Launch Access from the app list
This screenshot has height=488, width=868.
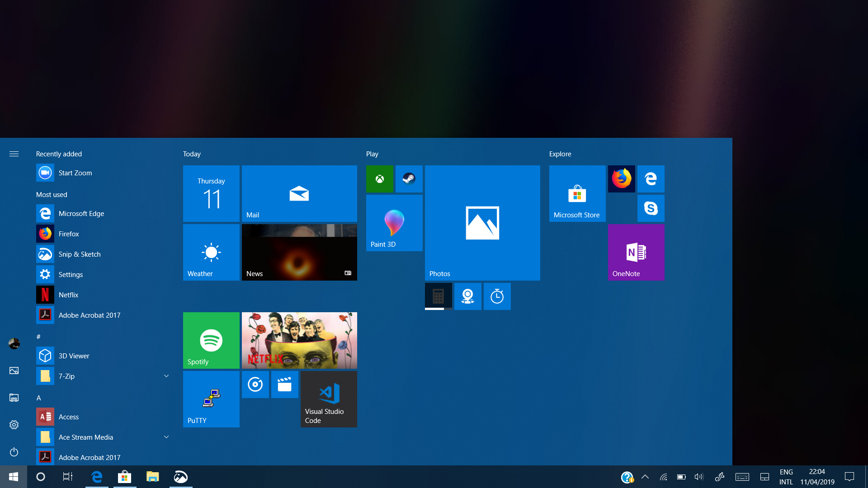click(104, 417)
